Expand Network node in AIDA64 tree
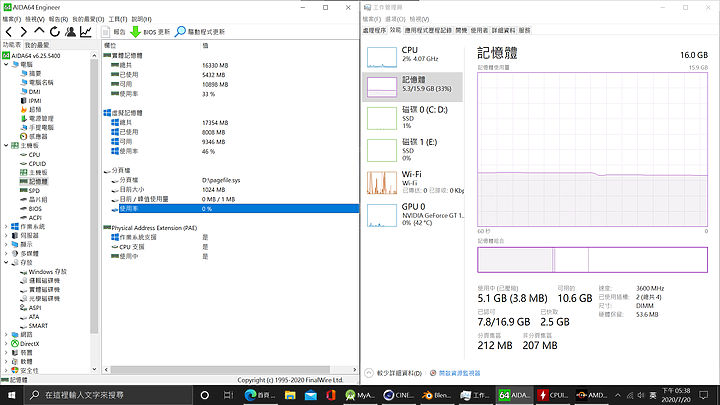This screenshot has height=405, width=720. [6, 335]
